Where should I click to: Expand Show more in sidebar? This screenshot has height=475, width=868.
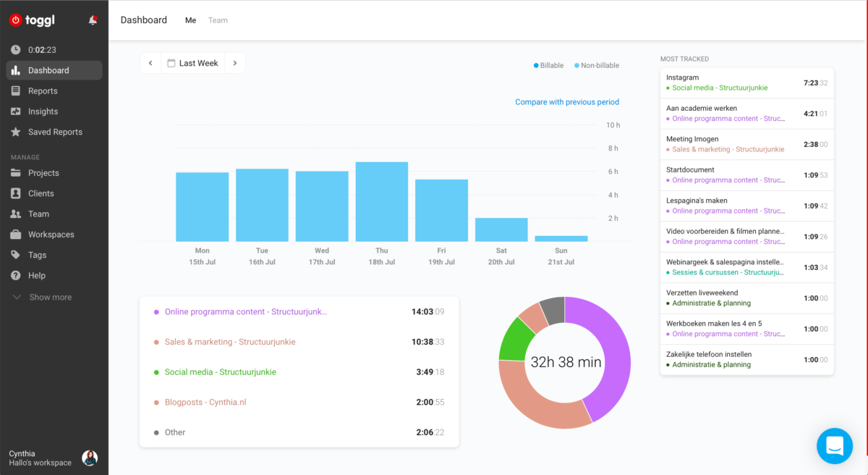coord(50,298)
